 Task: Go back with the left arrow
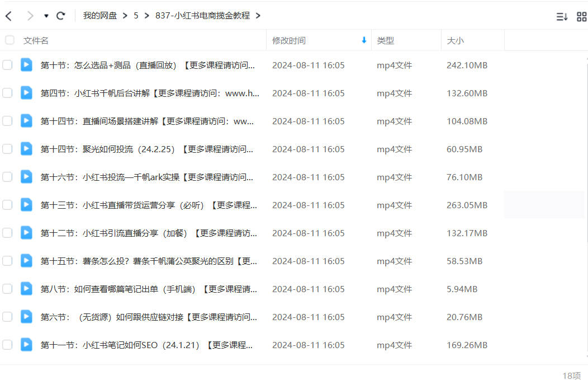9,16
